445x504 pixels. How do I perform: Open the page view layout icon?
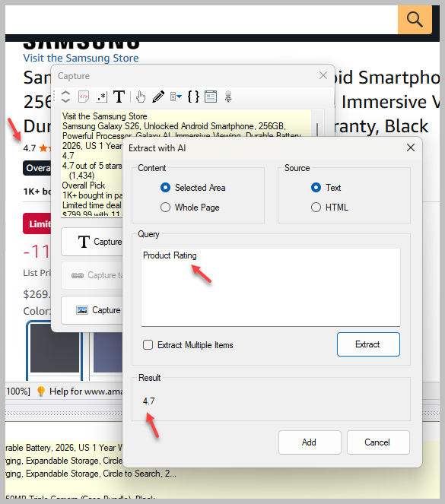click(x=211, y=97)
